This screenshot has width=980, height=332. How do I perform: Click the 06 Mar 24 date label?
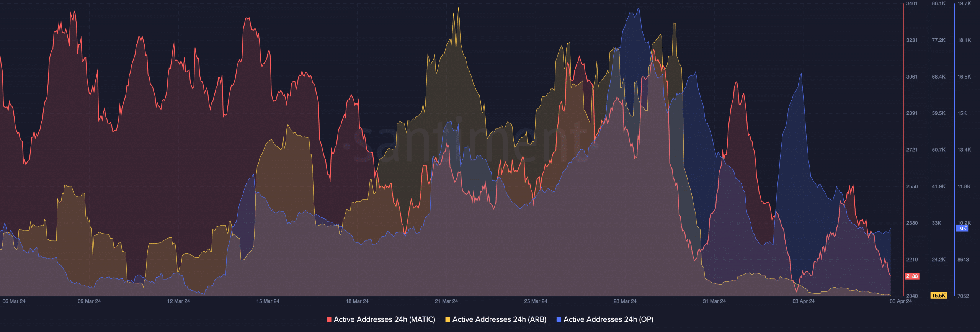(x=14, y=301)
